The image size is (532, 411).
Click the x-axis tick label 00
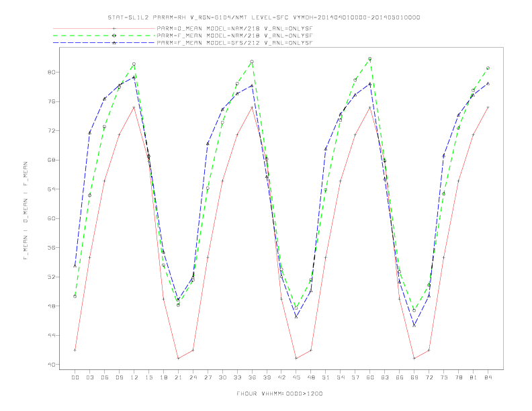pyautogui.click(x=75, y=377)
